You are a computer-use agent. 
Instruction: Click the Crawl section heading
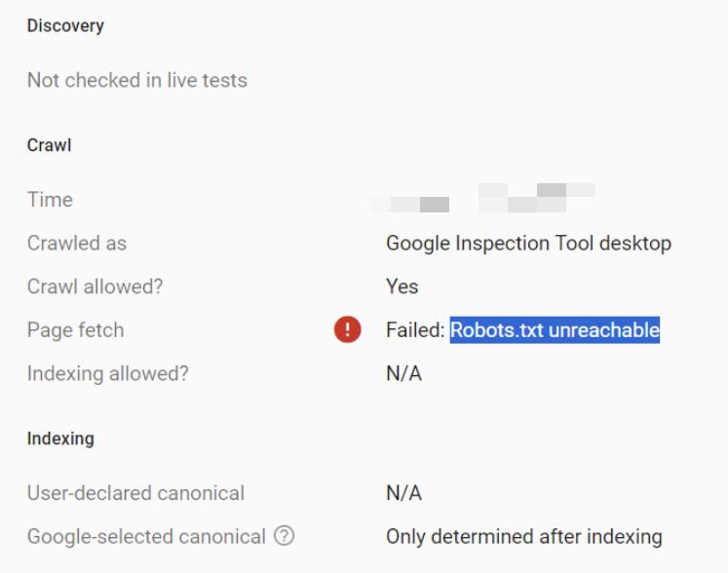[x=49, y=145]
